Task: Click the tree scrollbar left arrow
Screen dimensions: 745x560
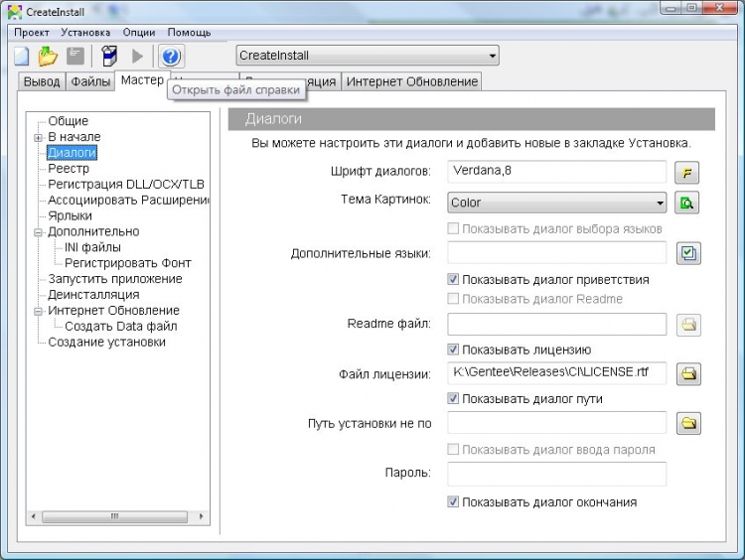Action: point(33,516)
